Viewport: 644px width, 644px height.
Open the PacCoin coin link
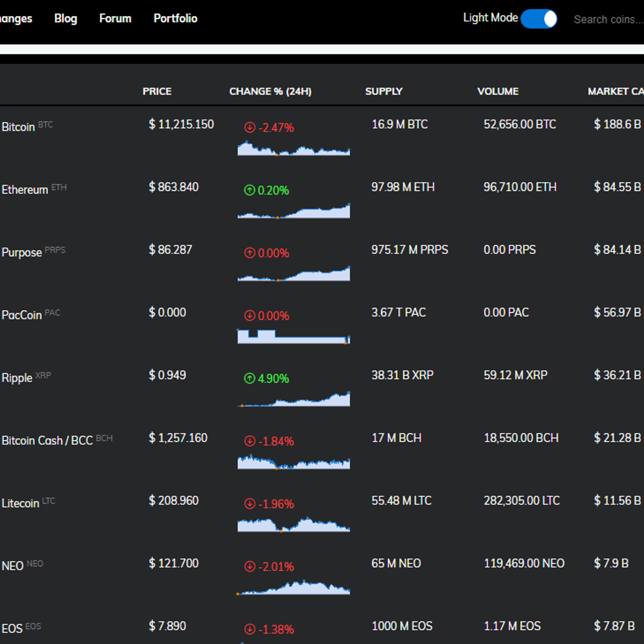(21, 315)
